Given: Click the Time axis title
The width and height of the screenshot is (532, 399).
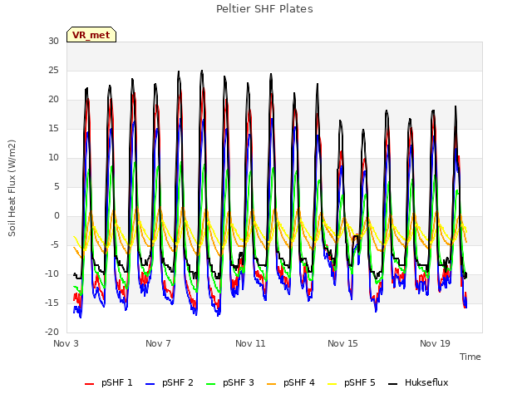Looking at the screenshot, I should (x=470, y=357).
